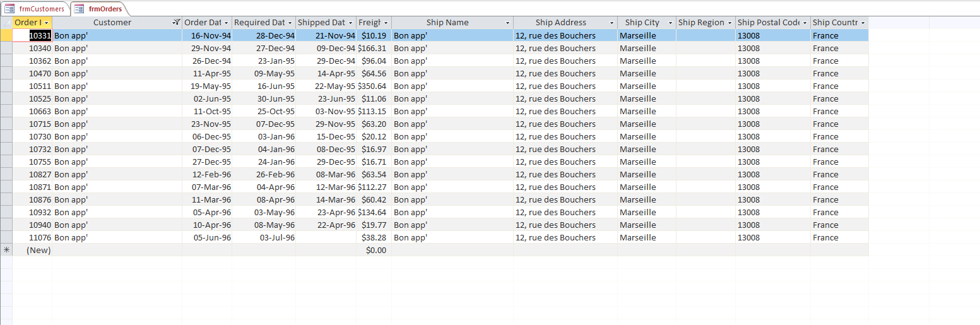
Task: Click the select-all corner of the datasheet
Action: (x=6, y=23)
